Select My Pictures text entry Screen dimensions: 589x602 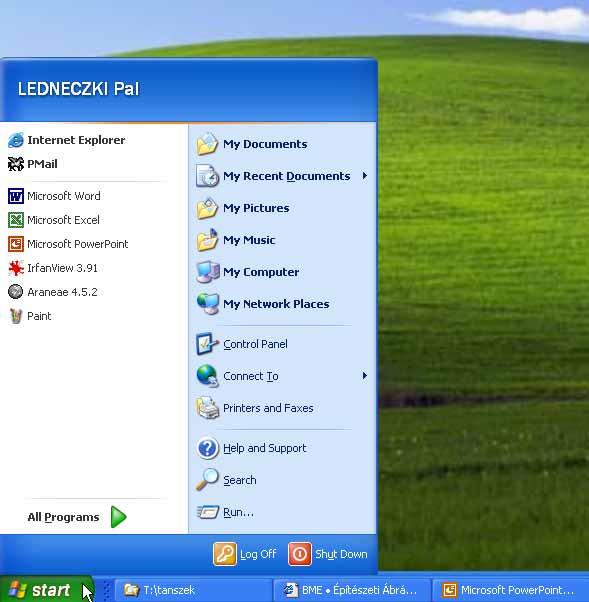click(256, 208)
